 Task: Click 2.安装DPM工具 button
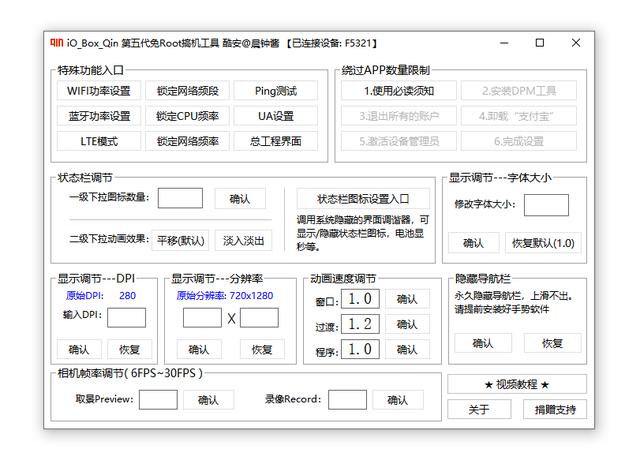(519, 91)
